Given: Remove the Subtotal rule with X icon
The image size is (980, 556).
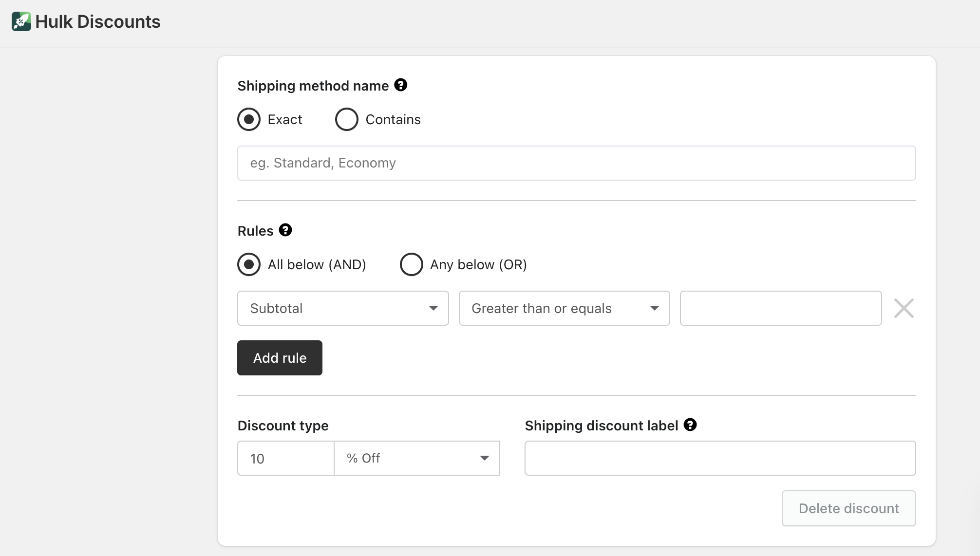Looking at the screenshot, I should (904, 308).
